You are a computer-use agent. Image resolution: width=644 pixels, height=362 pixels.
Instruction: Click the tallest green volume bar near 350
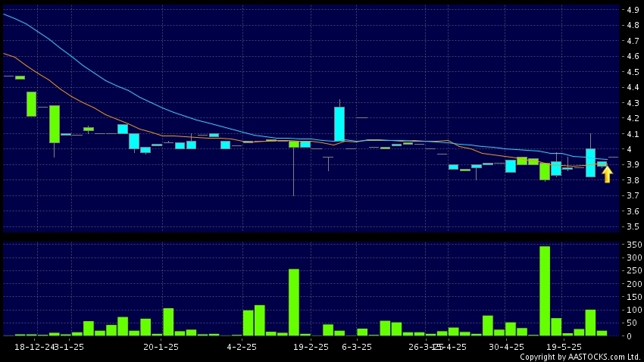[545, 291]
